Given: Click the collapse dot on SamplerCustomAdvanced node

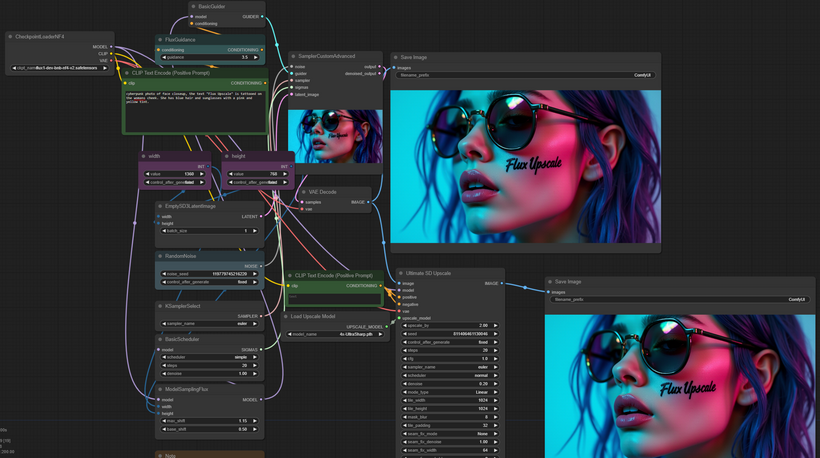Looking at the screenshot, I should [295, 57].
